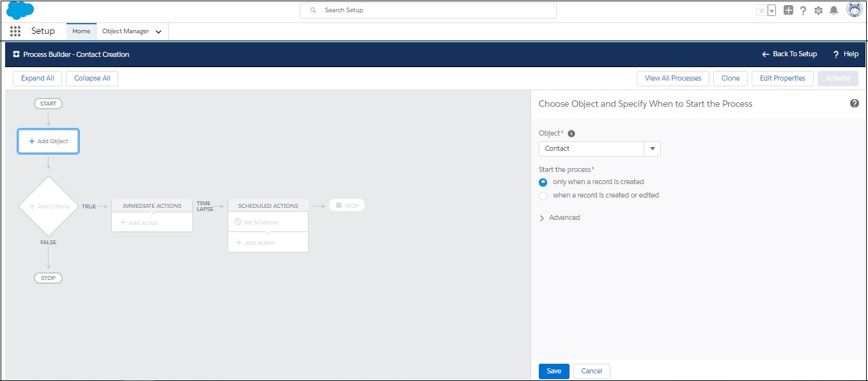868x381 pixels.
Task: Open the Object dropdown arrow
Action: coord(653,148)
